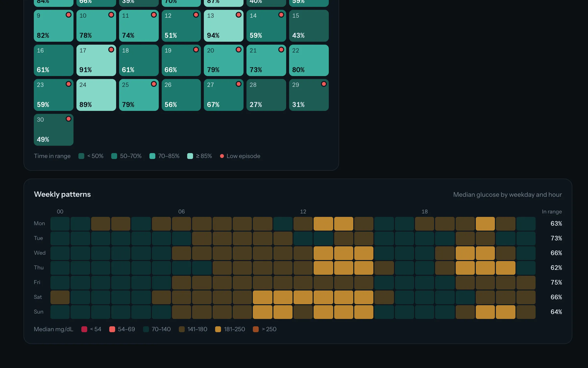Click the red dot on day 11
The image size is (588, 368).
[x=154, y=15]
